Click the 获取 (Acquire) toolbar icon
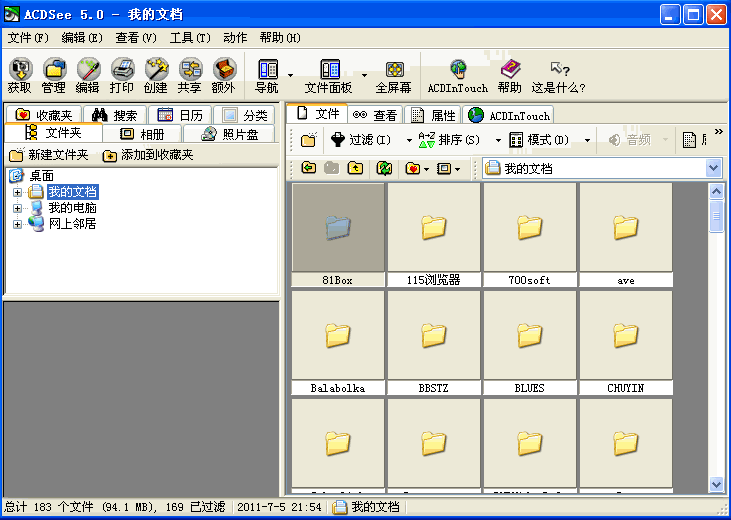This screenshot has height=520, width=731. click(20, 76)
